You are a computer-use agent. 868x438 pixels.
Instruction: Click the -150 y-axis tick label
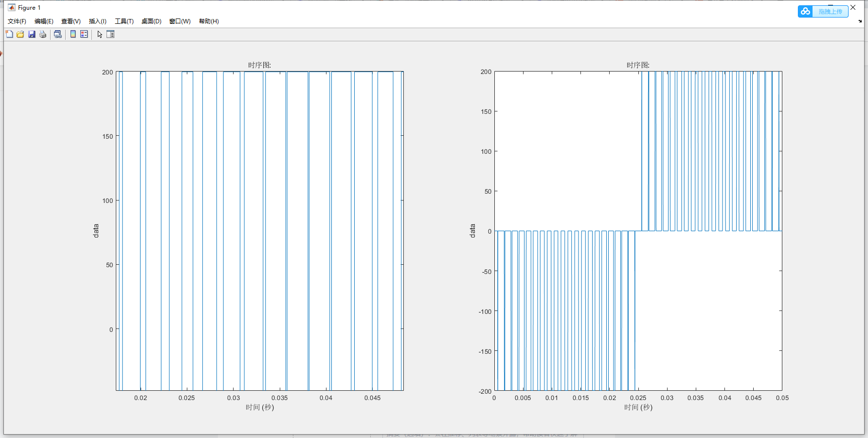(x=485, y=351)
